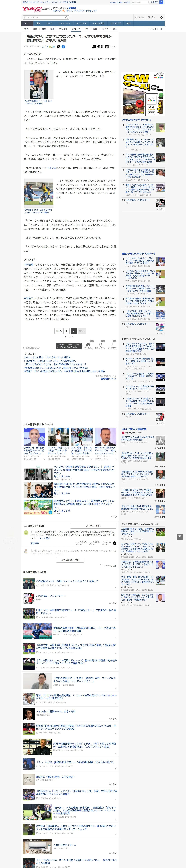Image resolution: width=186 pixels, height=868 pixels.
Task: Click the ログイン link
Action: point(57,11)
